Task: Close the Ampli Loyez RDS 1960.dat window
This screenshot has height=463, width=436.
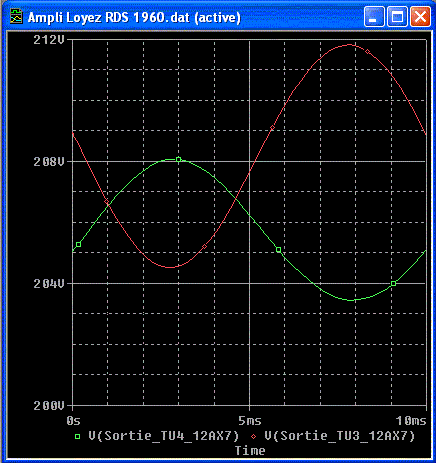Action: pyautogui.click(x=420, y=16)
